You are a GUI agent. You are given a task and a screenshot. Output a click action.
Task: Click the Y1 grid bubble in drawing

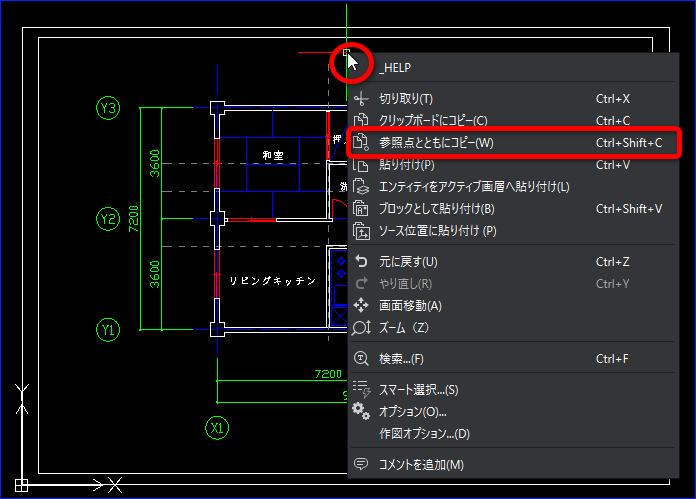tap(108, 329)
